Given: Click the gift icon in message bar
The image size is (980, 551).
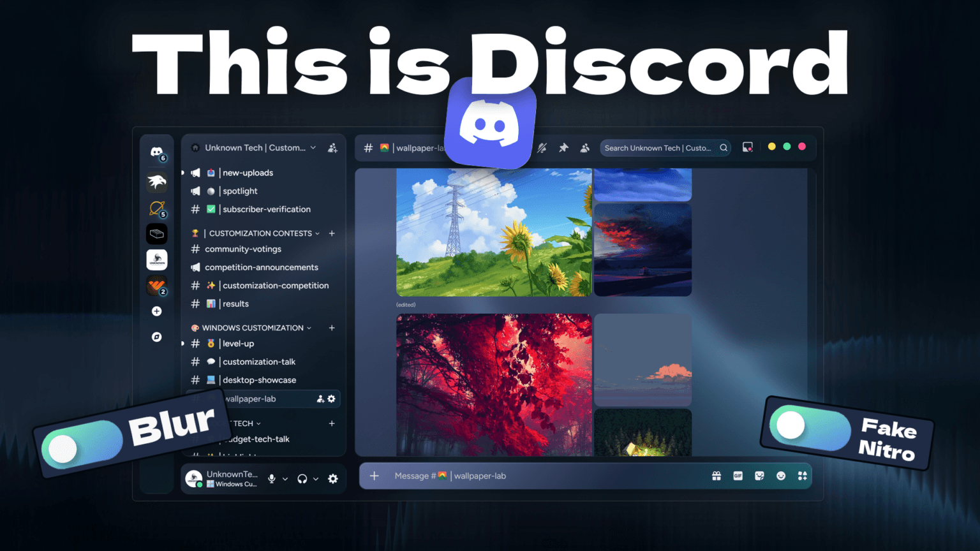Looking at the screenshot, I should click(716, 476).
